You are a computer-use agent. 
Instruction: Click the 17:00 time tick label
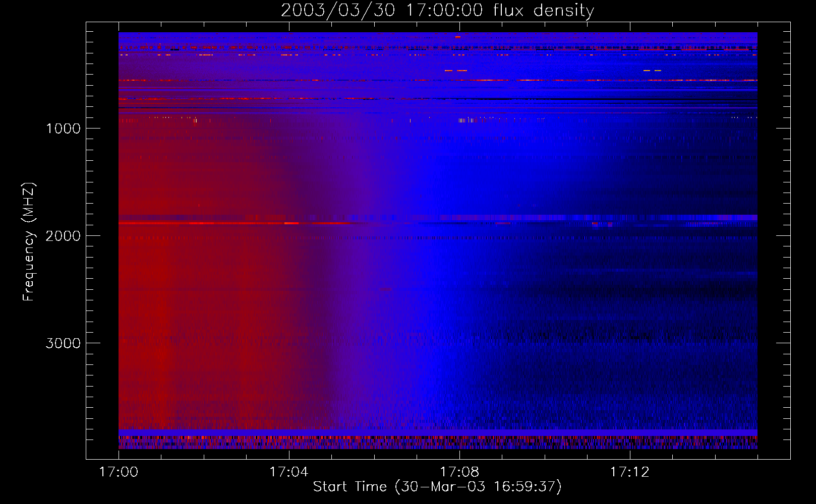click(x=119, y=472)
